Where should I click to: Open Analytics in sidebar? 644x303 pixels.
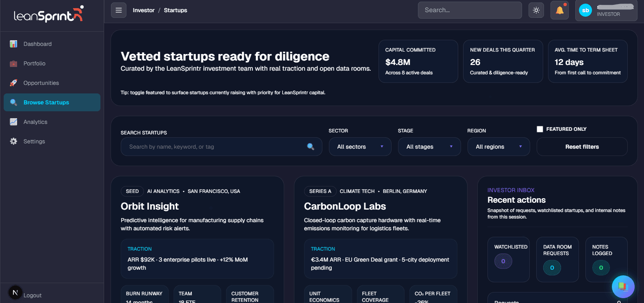(x=52, y=122)
